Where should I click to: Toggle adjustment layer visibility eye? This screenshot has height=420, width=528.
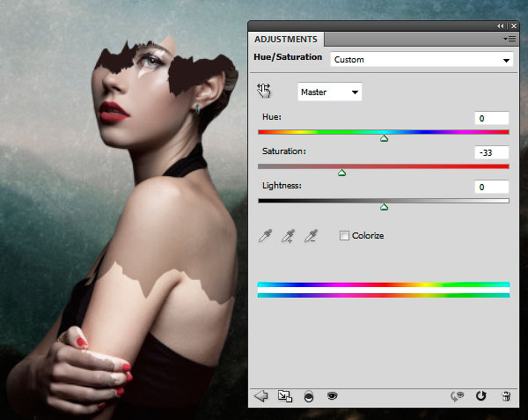pyautogui.click(x=332, y=395)
